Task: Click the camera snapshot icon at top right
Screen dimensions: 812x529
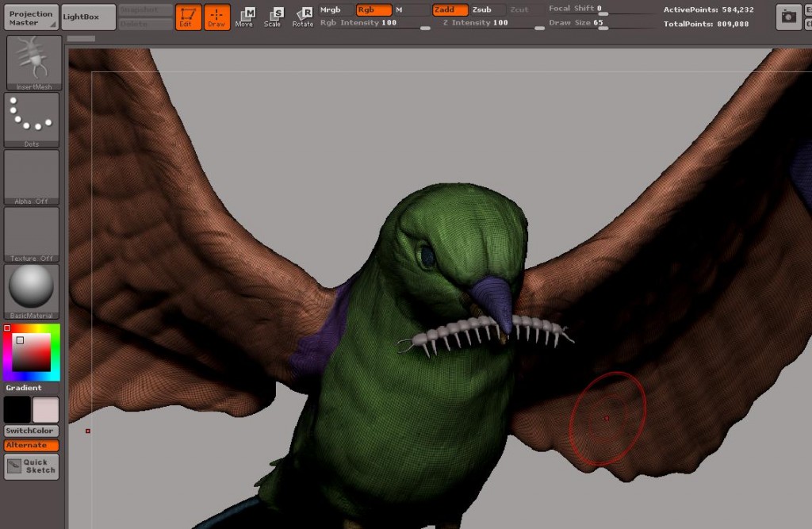Action: [787, 16]
